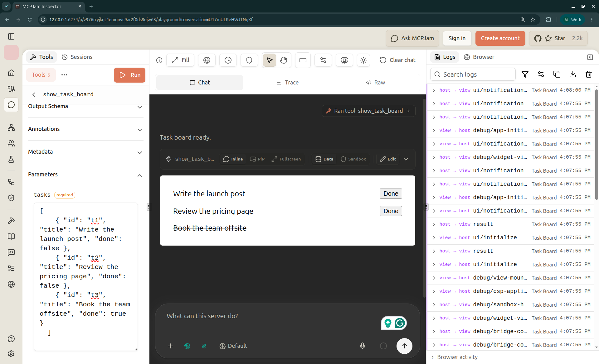Switch to the Raw tab

[x=376, y=83]
